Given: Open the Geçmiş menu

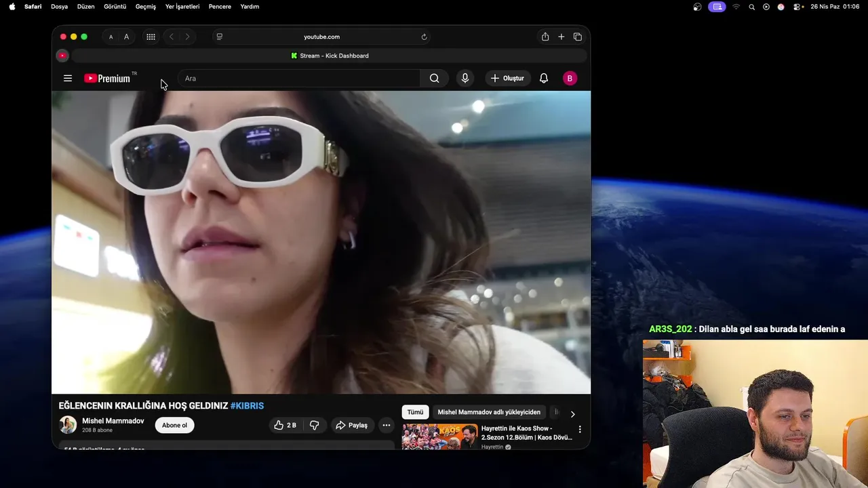Looking at the screenshot, I should (x=146, y=6).
